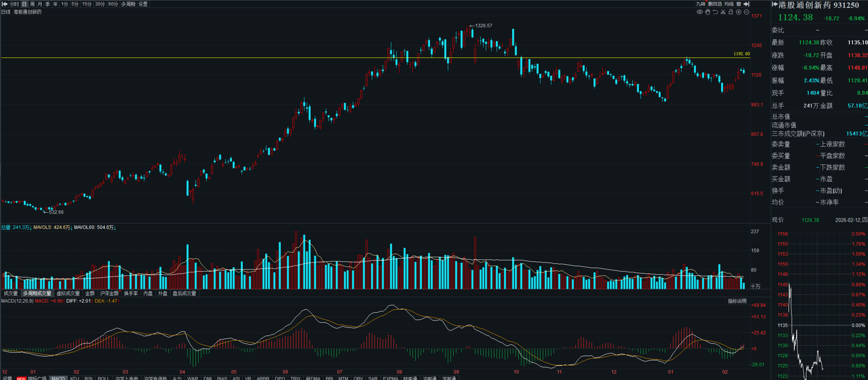Open the 多周期 multi-period view
The width and height of the screenshot is (868, 380).
(x=128, y=4)
